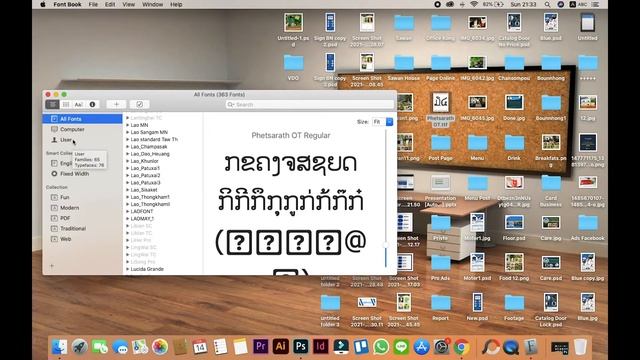
Task: Open Font Book icon in the Dock
Action: point(531,347)
